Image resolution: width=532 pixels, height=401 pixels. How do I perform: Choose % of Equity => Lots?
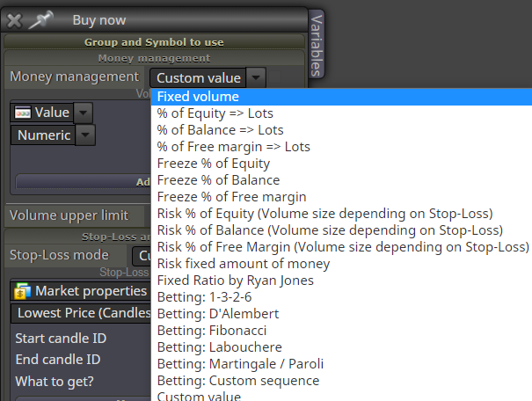point(341,113)
